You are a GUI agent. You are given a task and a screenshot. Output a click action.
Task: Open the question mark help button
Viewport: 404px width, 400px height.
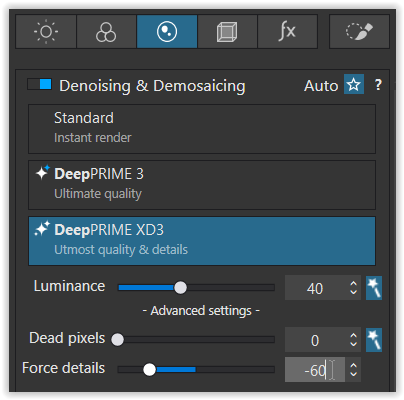pyautogui.click(x=378, y=85)
